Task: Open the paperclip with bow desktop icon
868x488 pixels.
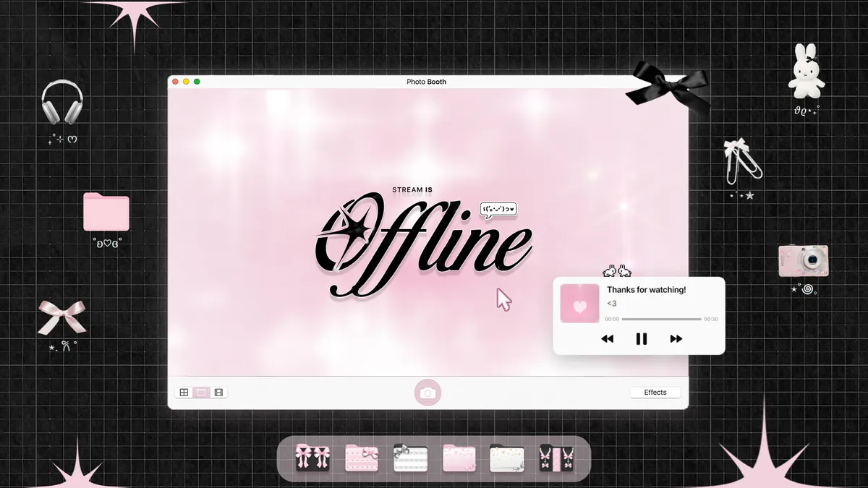Action: pos(741,161)
